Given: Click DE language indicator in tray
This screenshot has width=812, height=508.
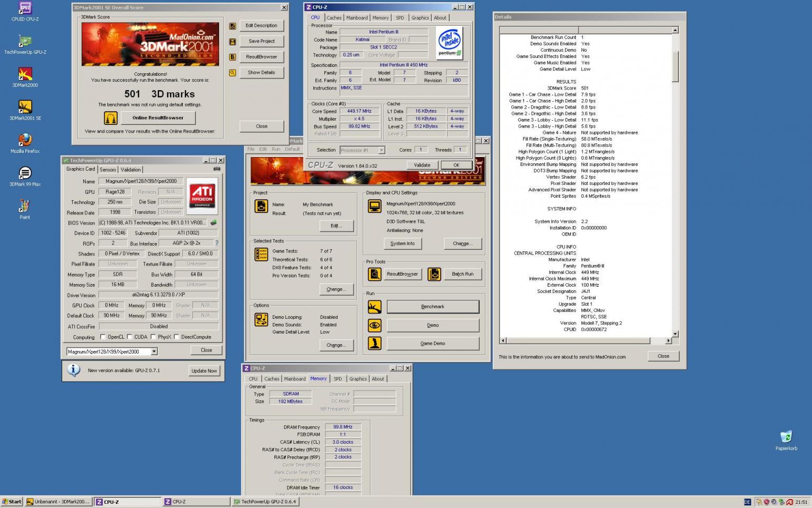Looking at the screenshot, I should tap(747, 502).
